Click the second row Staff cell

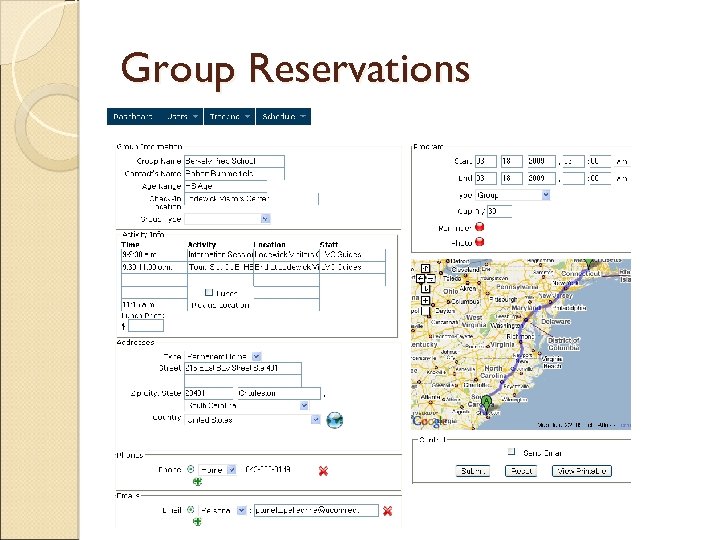[x=353, y=267]
